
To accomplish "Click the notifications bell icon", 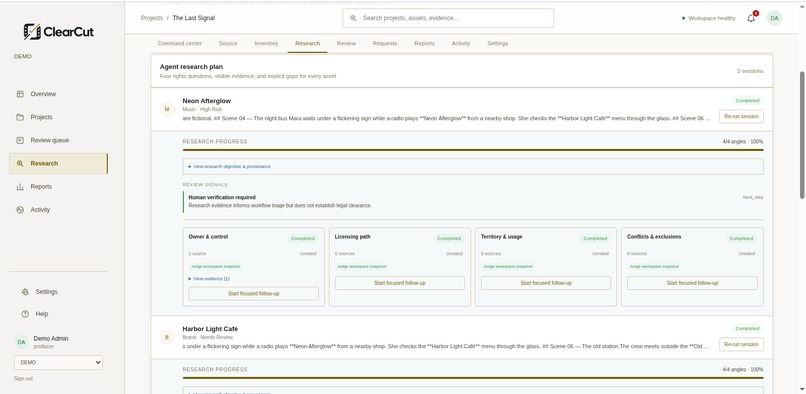I will click(751, 18).
